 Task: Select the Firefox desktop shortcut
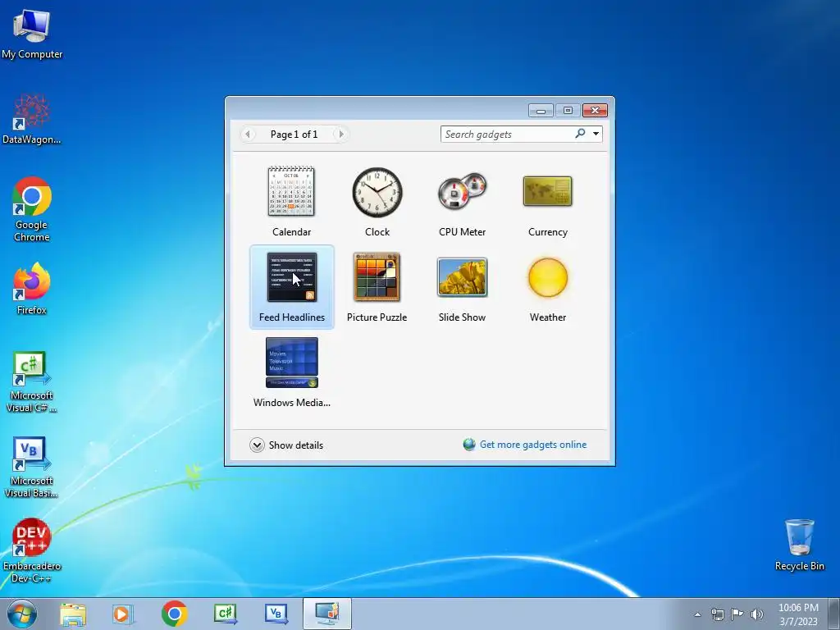(32, 289)
